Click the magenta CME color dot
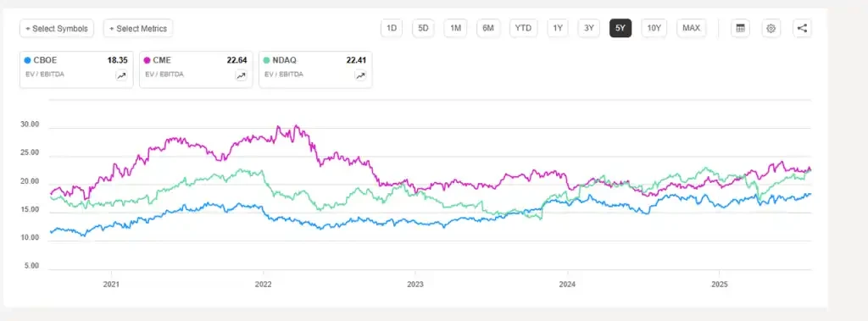 pyautogui.click(x=147, y=60)
